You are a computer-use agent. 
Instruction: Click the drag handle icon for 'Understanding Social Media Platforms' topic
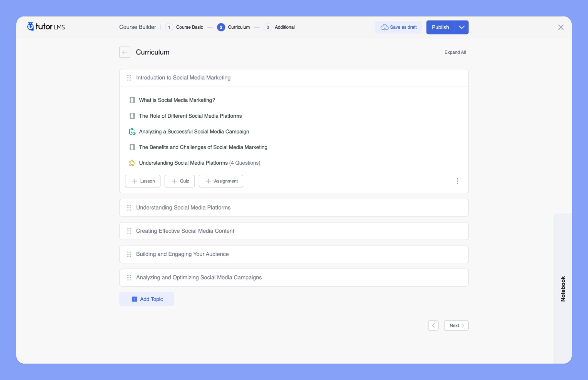click(129, 208)
